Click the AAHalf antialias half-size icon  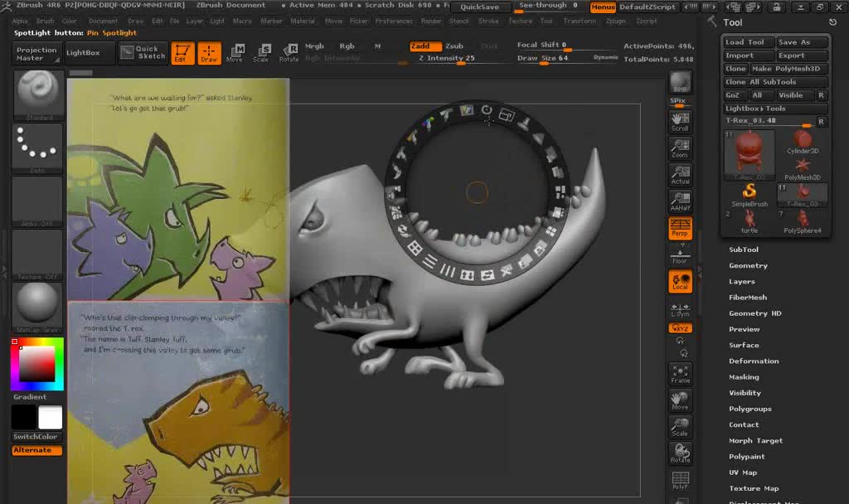pos(680,201)
